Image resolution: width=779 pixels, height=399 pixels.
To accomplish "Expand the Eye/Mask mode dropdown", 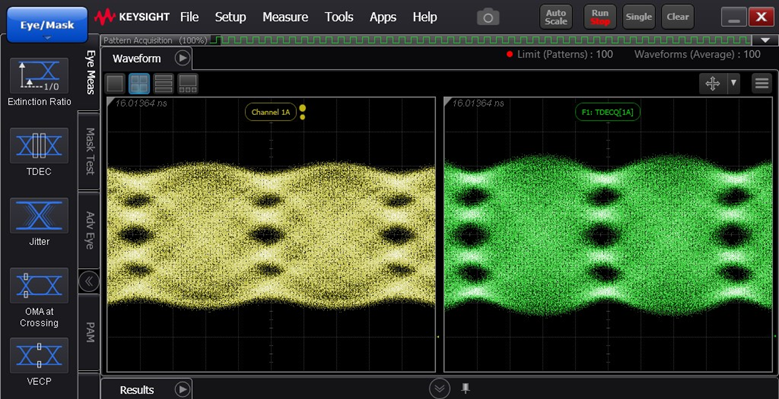I will (47, 25).
